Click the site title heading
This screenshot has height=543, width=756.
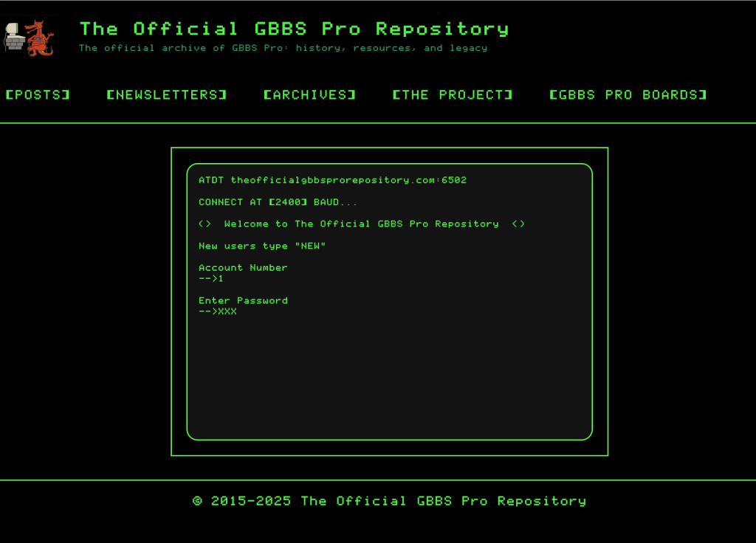pos(294,28)
